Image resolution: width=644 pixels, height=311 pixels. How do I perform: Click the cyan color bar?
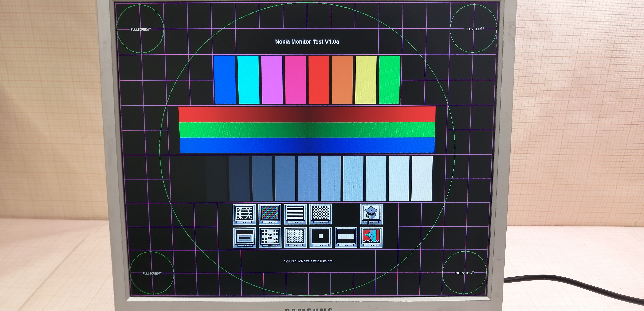click(248, 80)
